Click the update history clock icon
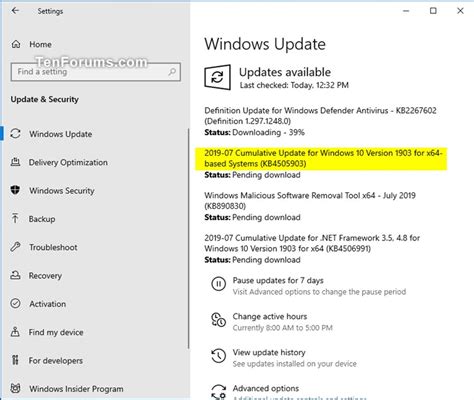 (x=219, y=356)
